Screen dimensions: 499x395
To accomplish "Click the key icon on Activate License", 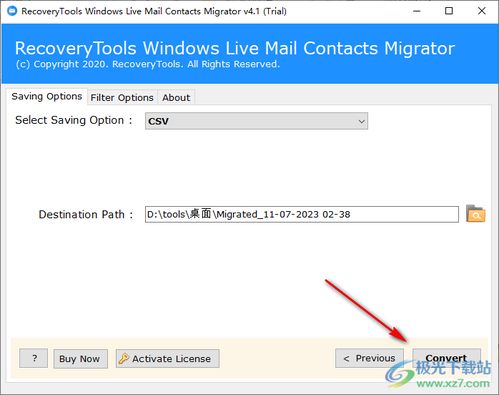I will pos(124,359).
